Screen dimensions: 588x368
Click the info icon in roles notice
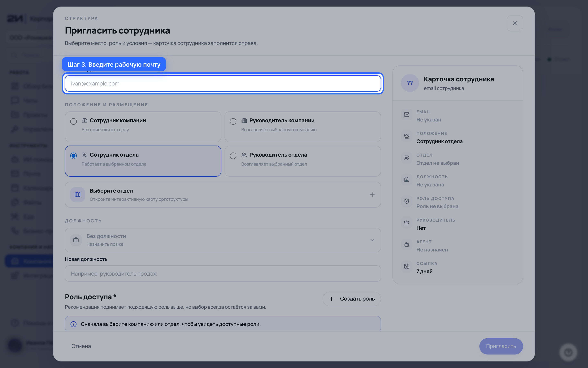tap(73, 324)
